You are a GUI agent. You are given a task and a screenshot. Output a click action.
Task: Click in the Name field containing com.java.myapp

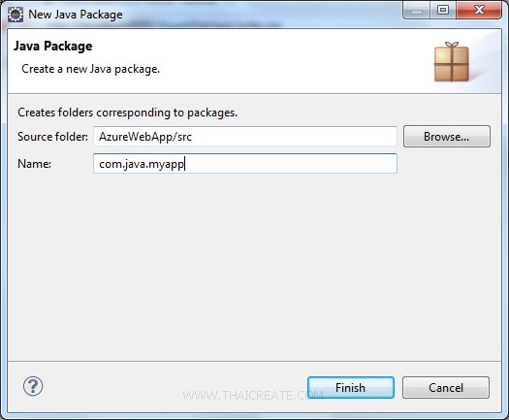click(x=245, y=164)
